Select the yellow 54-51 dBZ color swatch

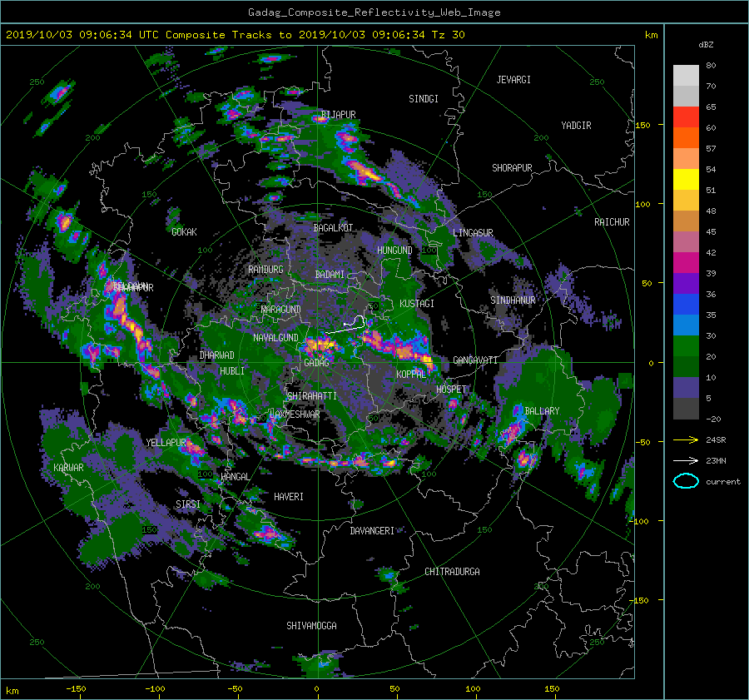click(x=686, y=179)
